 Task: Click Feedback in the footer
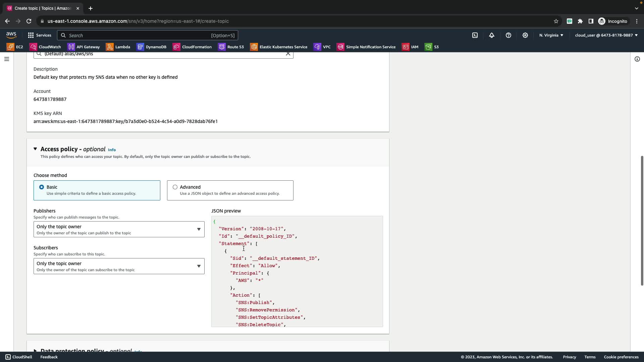(x=49, y=357)
